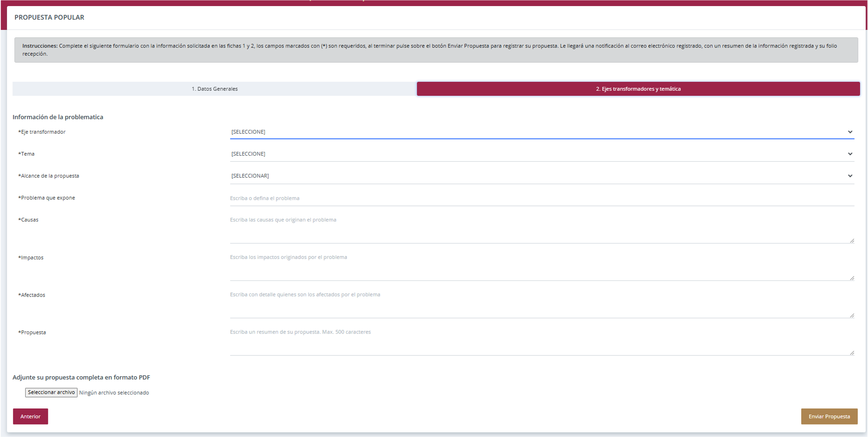This screenshot has height=437, width=868.
Task: Select the Ejes transformadores y temática tab
Action: (x=638, y=89)
